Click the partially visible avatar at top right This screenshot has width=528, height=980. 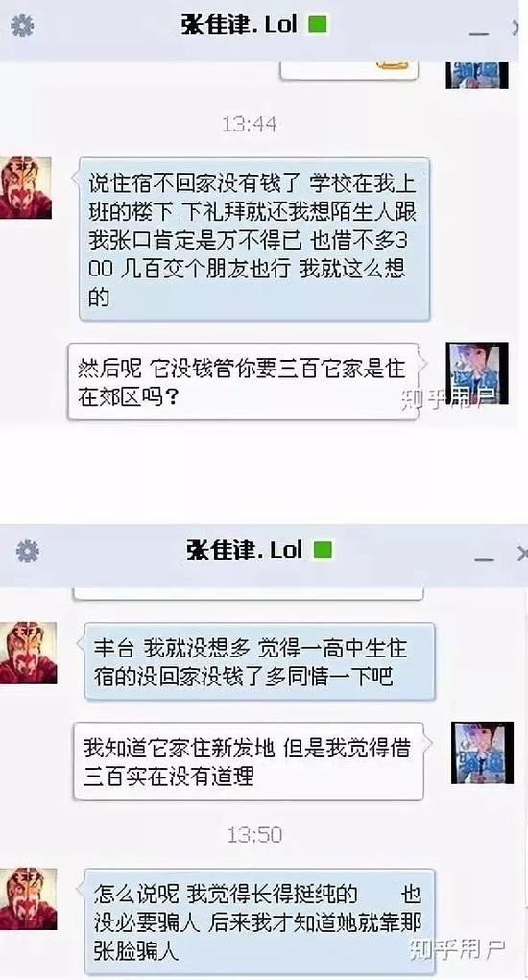pos(477,75)
